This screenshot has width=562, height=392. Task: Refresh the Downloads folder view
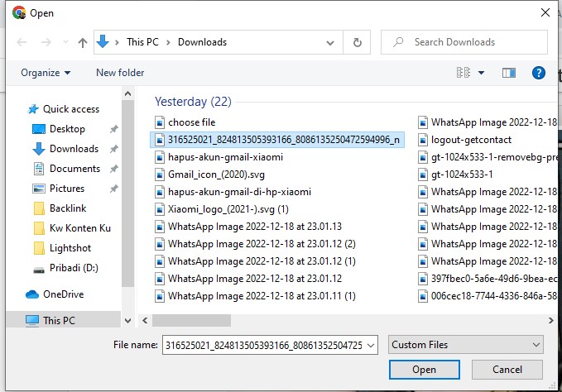point(357,42)
